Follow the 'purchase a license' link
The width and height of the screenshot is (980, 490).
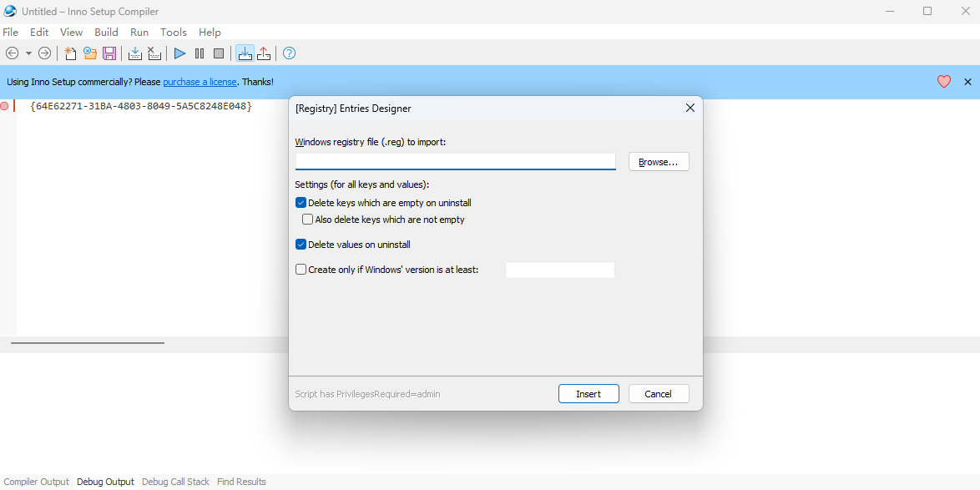coord(200,82)
